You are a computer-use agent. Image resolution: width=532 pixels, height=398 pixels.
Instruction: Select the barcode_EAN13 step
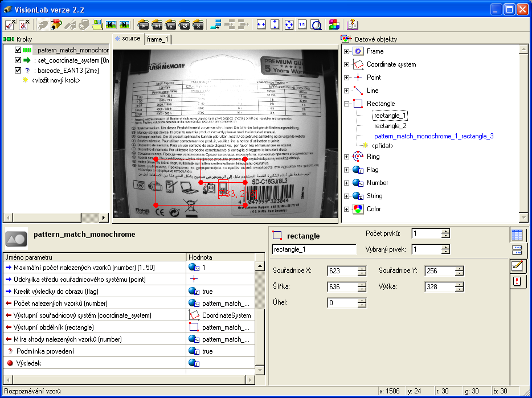point(66,71)
